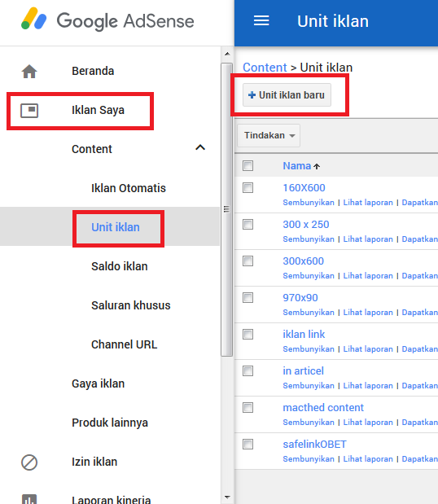This screenshot has width=438, height=504.
Task: Click Content breadcrumb link
Action: point(265,68)
